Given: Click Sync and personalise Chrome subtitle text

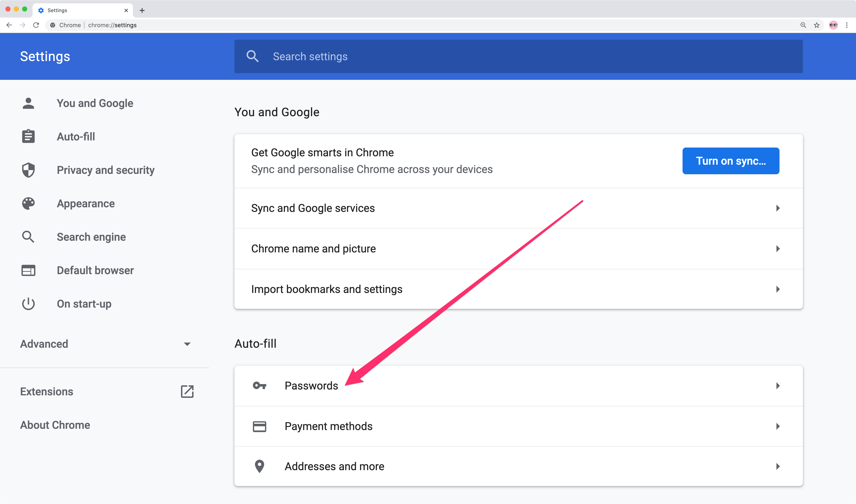Looking at the screenshot, I should [x=372, y=169].
